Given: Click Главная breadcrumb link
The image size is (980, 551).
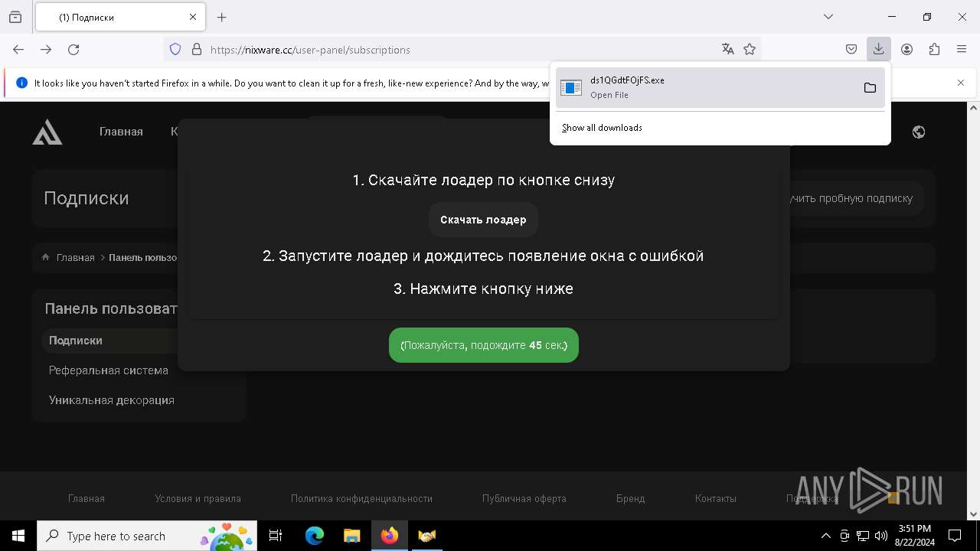Looking at the screenshot, I should point(75,258).
